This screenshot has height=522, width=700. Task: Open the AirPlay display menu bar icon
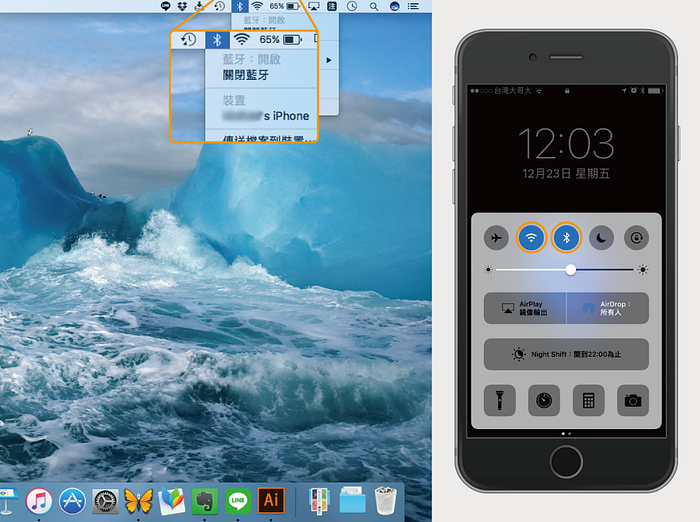[x=314, y=6]
